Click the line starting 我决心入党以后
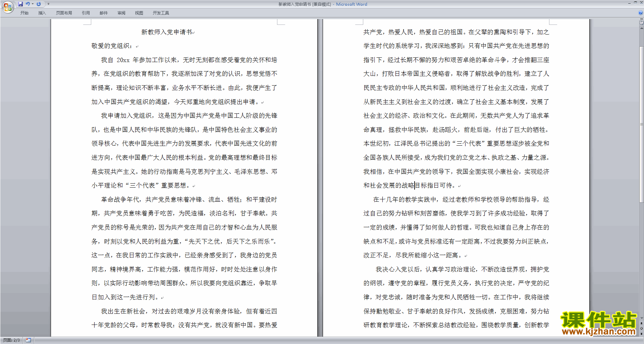 point(462,269)
